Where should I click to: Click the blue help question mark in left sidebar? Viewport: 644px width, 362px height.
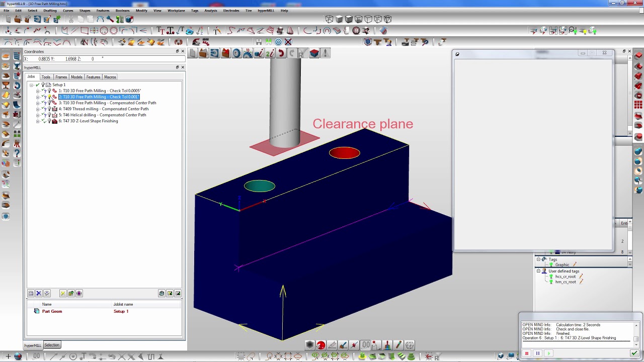17,153
